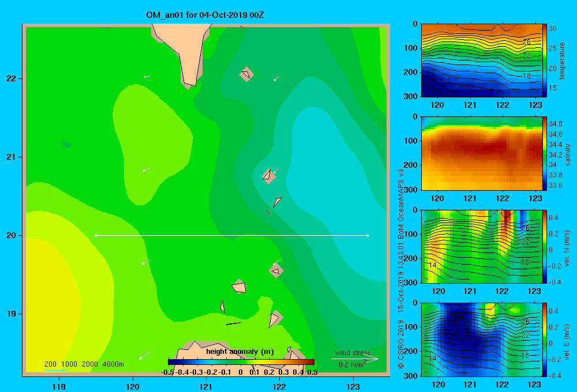Click the "height anomaly (m)" label
Image resolution: width=577 pixels, height=392 pixels.
240,352
